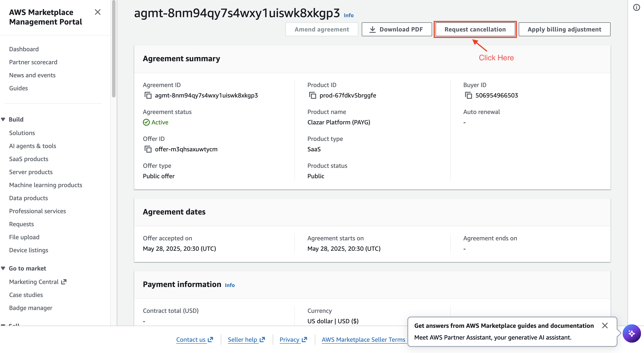Click the Active status check icon
Viewport: 644px width, 353px height.
[146, 122]
